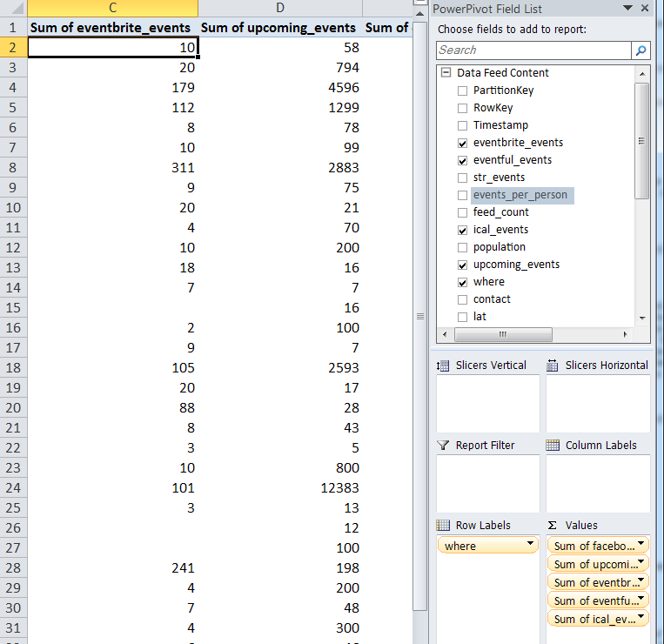Click 'Sum of eventbrite_events' header cell
Screen dimensions: 664x644
click(112, 28)
